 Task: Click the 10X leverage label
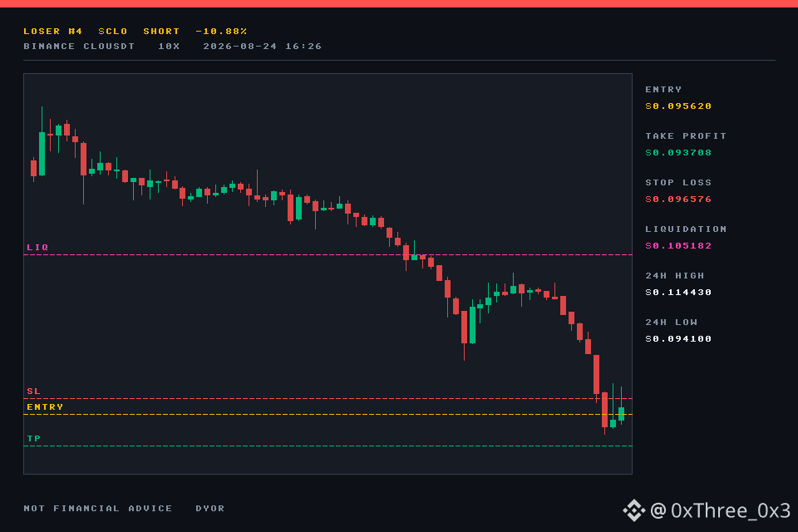(x=169, y=47)
